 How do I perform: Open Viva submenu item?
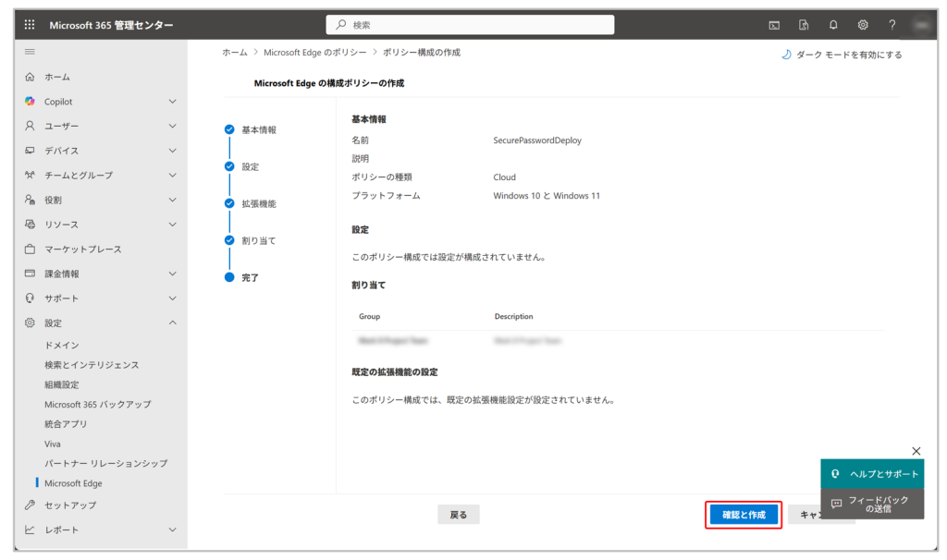53,444
